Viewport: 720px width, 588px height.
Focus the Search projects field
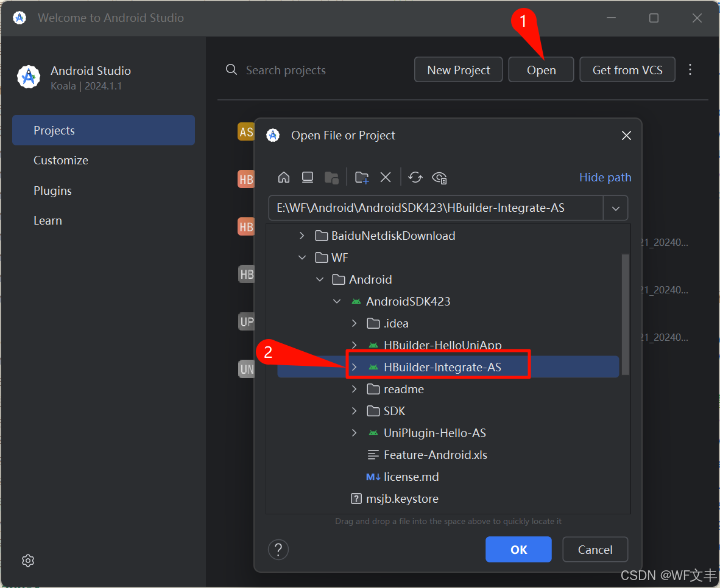(x=286, y=70)
